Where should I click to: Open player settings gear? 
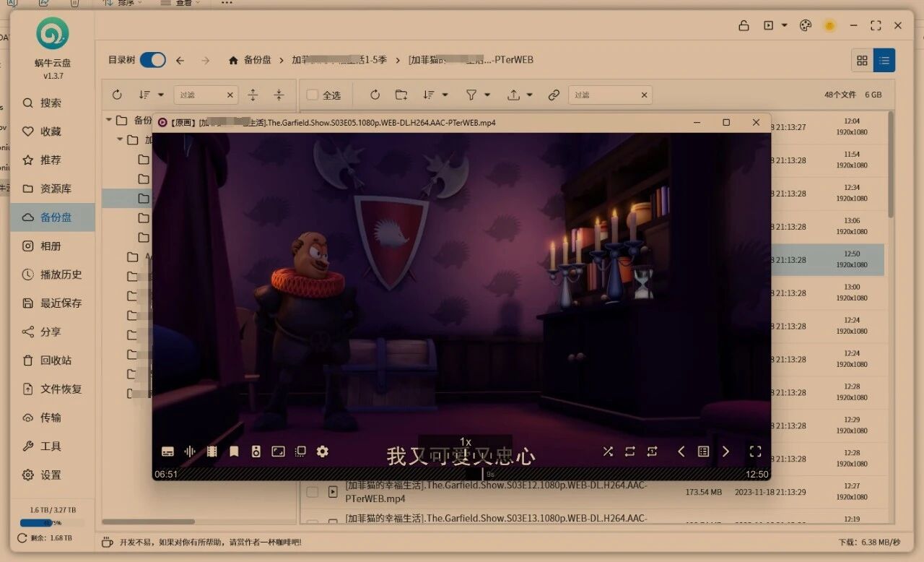323,451
